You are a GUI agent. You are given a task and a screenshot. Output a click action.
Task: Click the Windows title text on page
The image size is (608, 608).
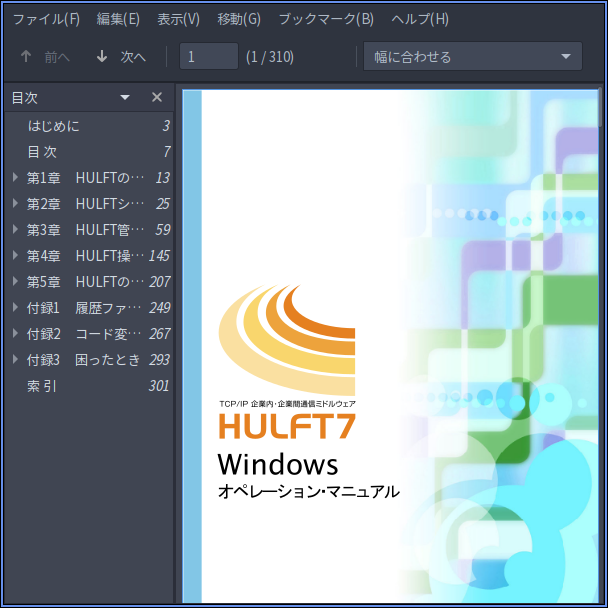point(278,464)
